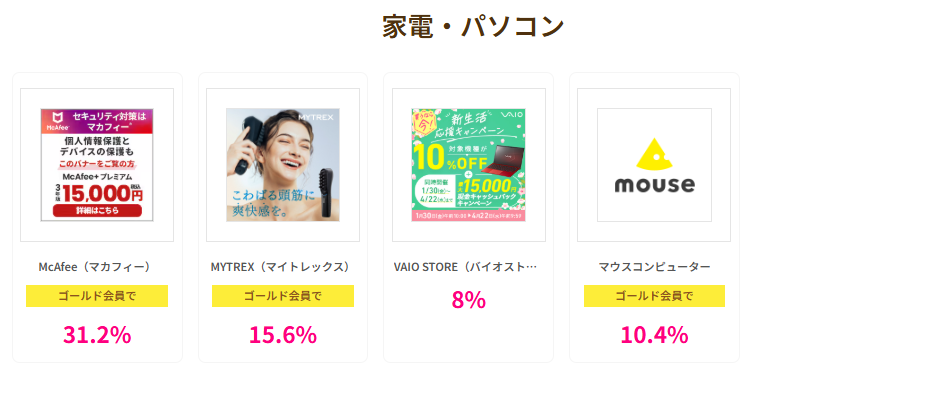Click the McAfee banner image
This screenshot has width=947, height=408.
point(97,165)
